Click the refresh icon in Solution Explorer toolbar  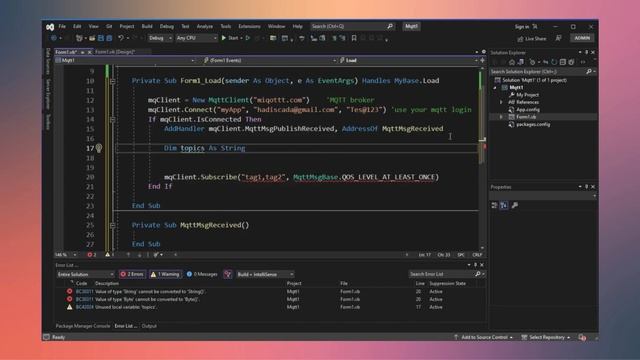tap(554, 62)
